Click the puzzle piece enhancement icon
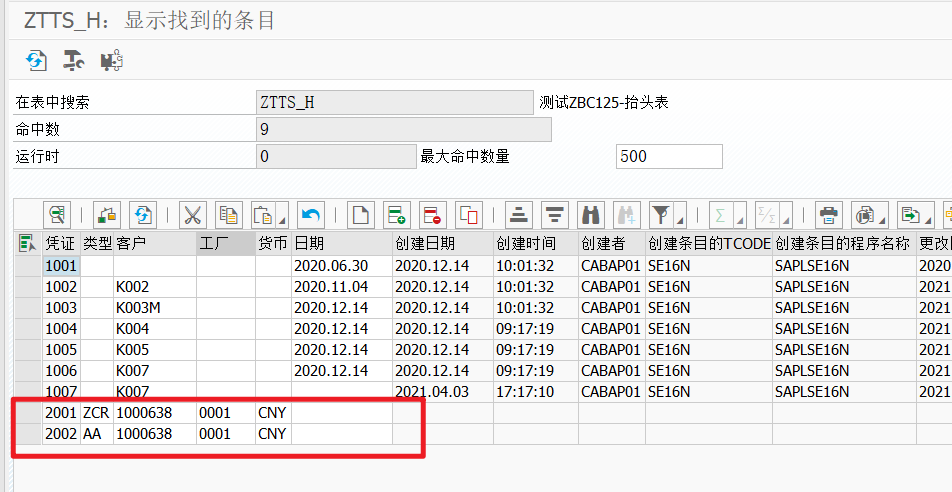The image size is (952, 492). click(112, 60)
